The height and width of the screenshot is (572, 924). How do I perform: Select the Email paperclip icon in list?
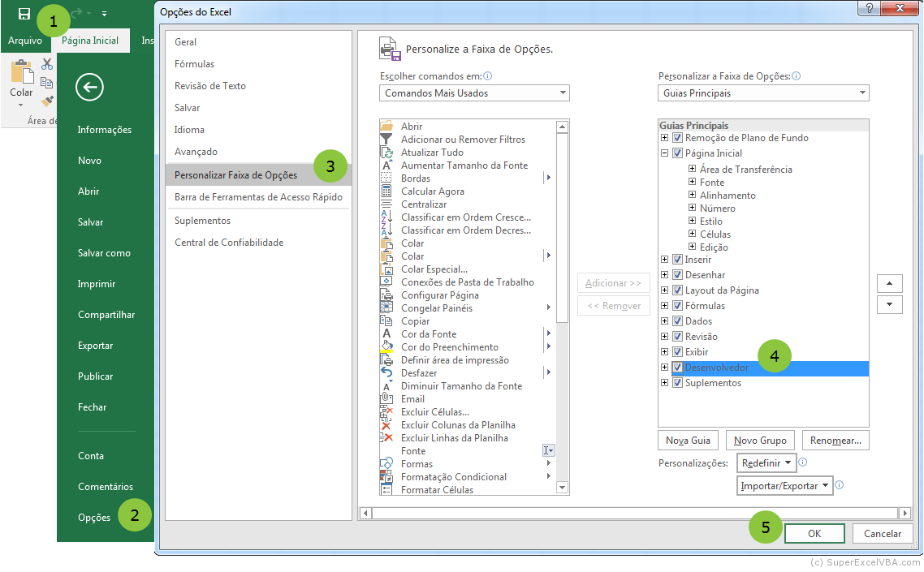[386, 398]
